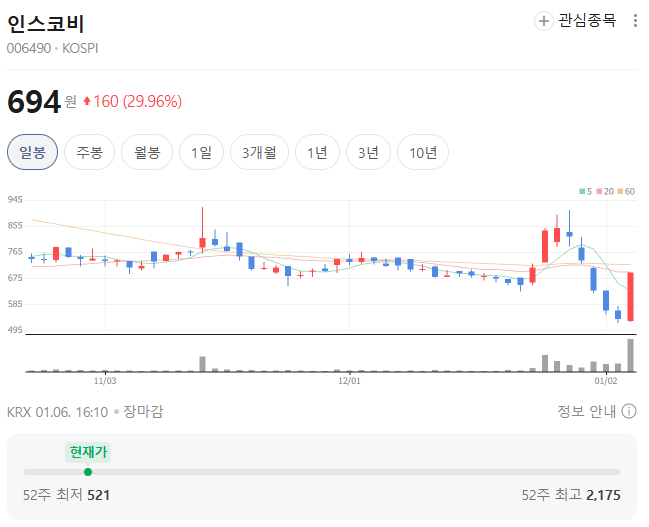Viewport: 649px width, 527px height.
Task: Switch to the 주봉 weekly chart
Action: (x=89, y=152)
